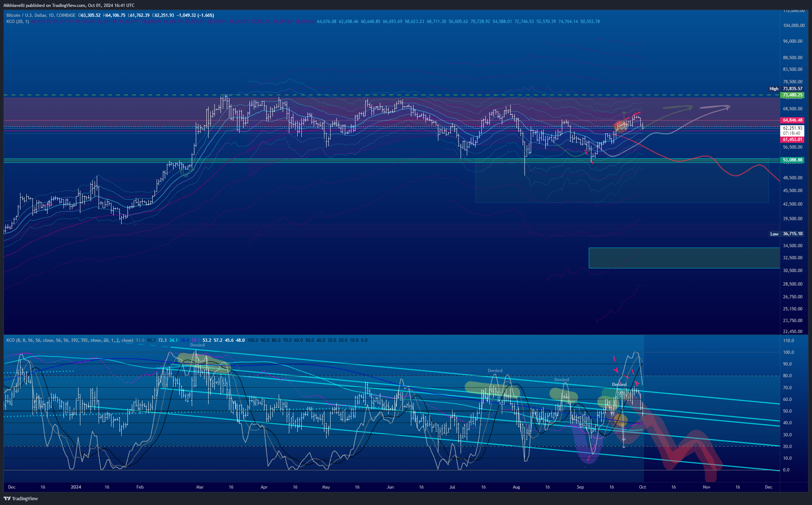Click the KCO value 62,658.46
The image size is (812, 505).
coord(348,22)
